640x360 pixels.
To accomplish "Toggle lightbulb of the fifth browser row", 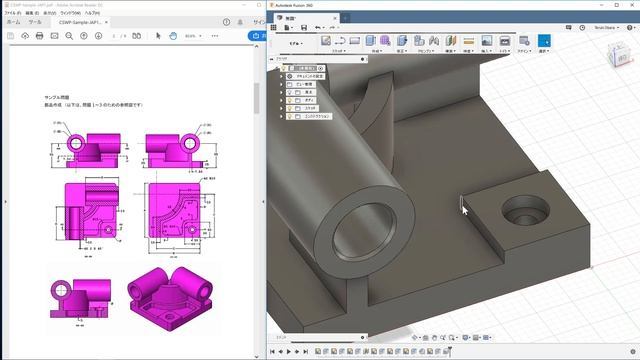I will [290, 100].
